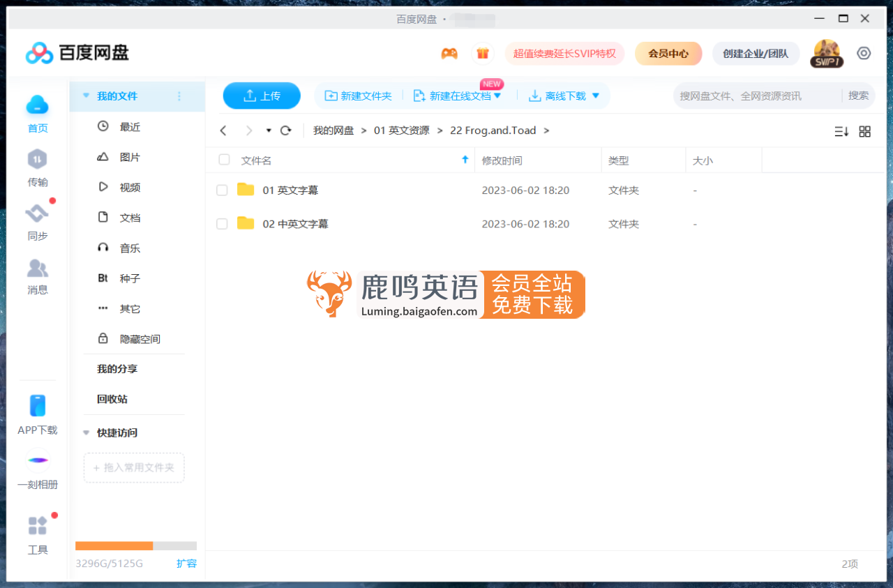The height and width of the screenshot is (588, 893).
Task: Expand the 离线下载 dropdown
Action: pyautogui.click(x=594, y=96)
